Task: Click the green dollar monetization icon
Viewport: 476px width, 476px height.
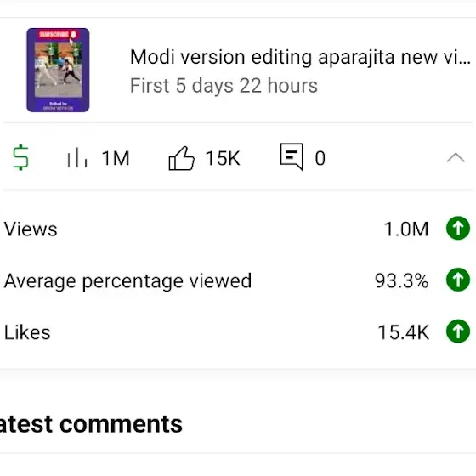Action: click(21, 157)
